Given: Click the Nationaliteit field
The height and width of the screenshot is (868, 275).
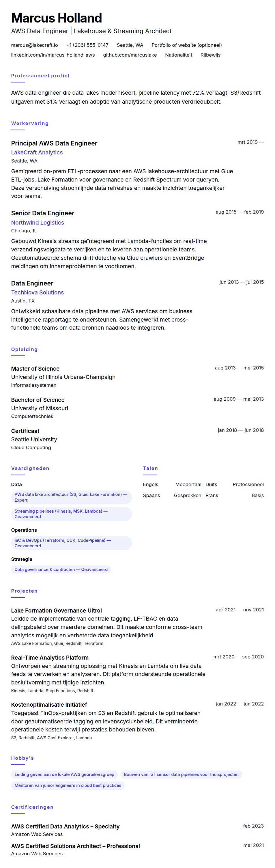Looking at the screenshot, I should pos(179,55).
